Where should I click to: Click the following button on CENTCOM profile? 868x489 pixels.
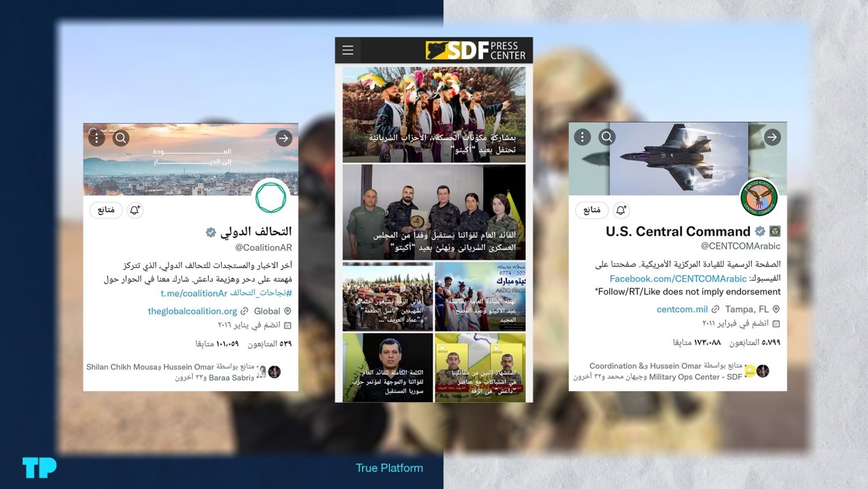pos(592,210)
